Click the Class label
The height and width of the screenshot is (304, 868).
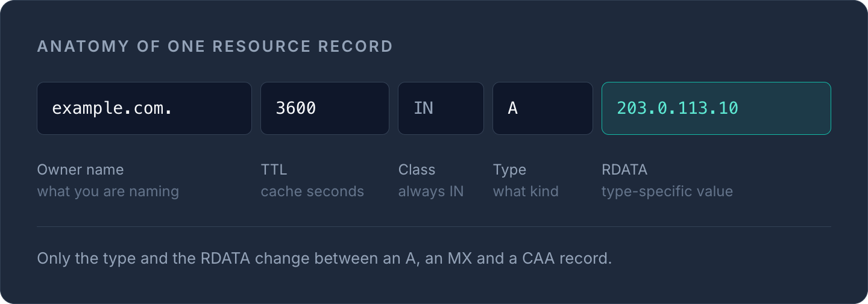(417, 170)
